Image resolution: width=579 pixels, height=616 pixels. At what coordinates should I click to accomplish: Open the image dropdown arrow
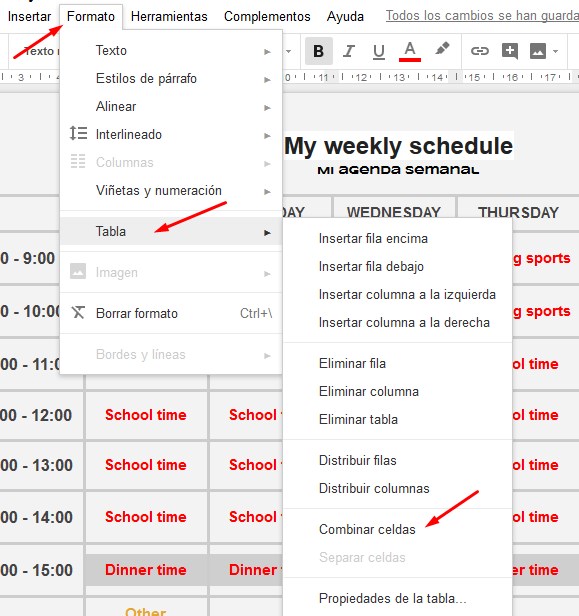(x=555, y=51)
